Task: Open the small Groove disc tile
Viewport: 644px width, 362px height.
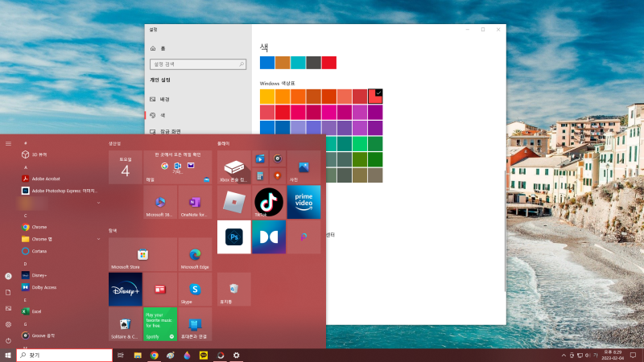Action: tap(278, 158)
